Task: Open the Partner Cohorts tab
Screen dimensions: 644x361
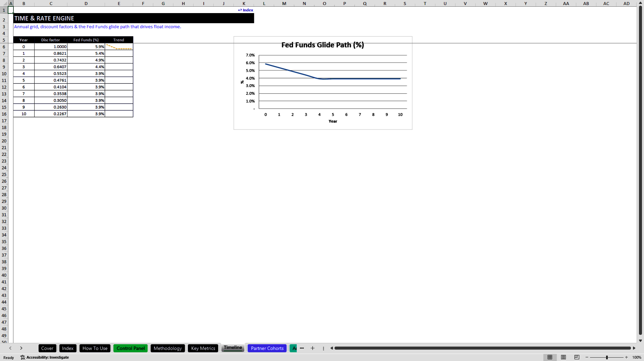Action: pyautogui.click(x=267, y=348)
